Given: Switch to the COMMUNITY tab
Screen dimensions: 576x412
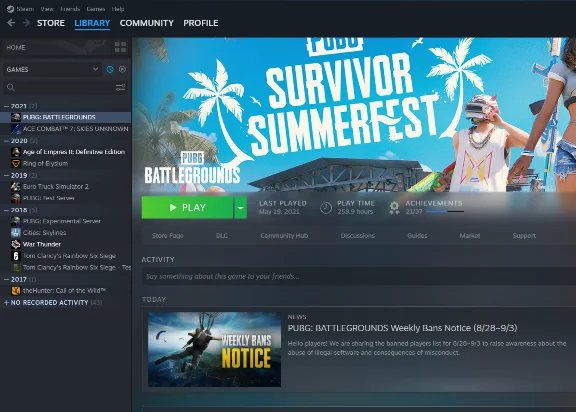Looking at the screenshot, I should coord(147,23).
